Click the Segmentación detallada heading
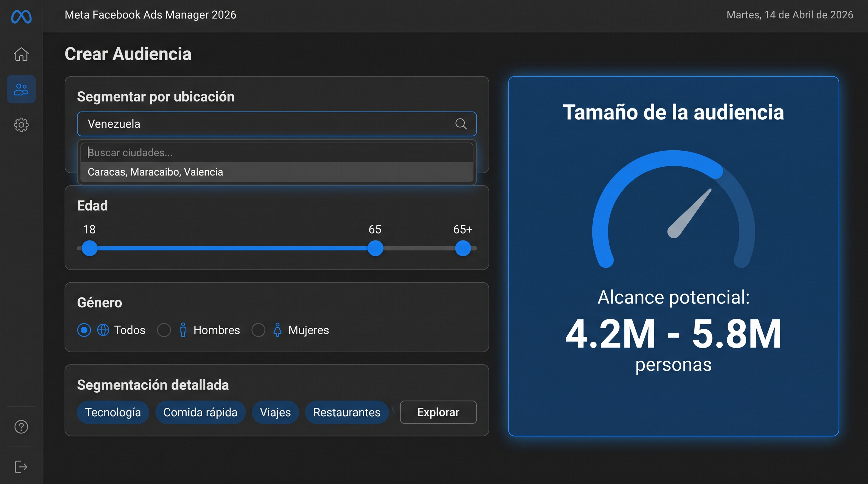 [153, 385]
